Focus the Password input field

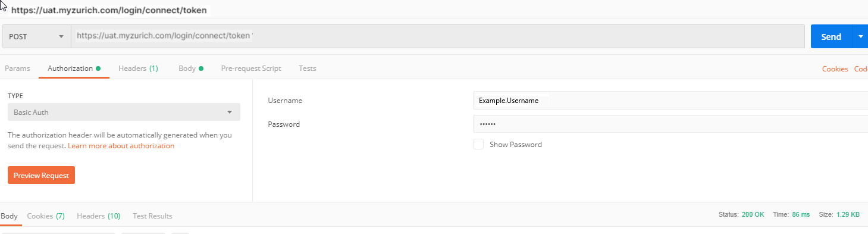click(x=670, y=124)
